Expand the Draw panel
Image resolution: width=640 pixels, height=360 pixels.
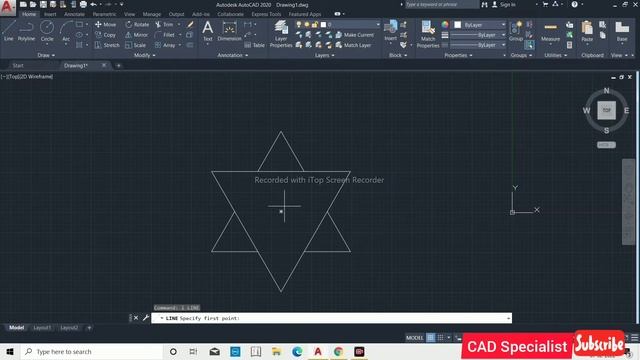46,55
